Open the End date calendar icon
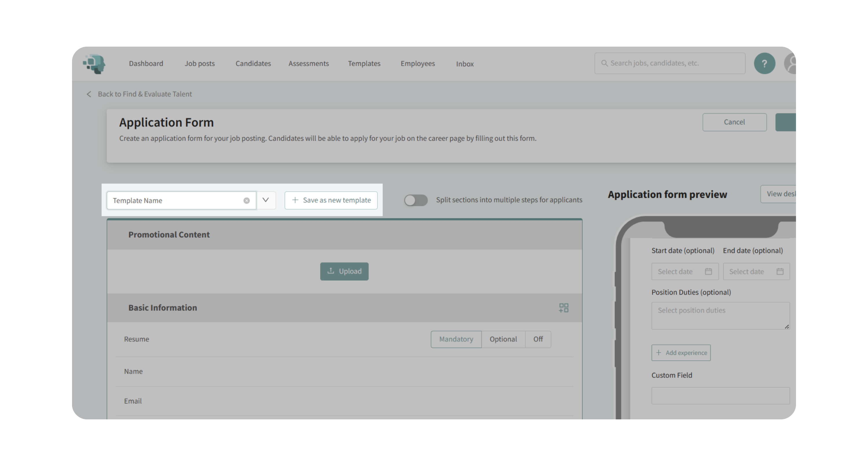The width and height of the screenshot is (868, 466). click(780, 271)
